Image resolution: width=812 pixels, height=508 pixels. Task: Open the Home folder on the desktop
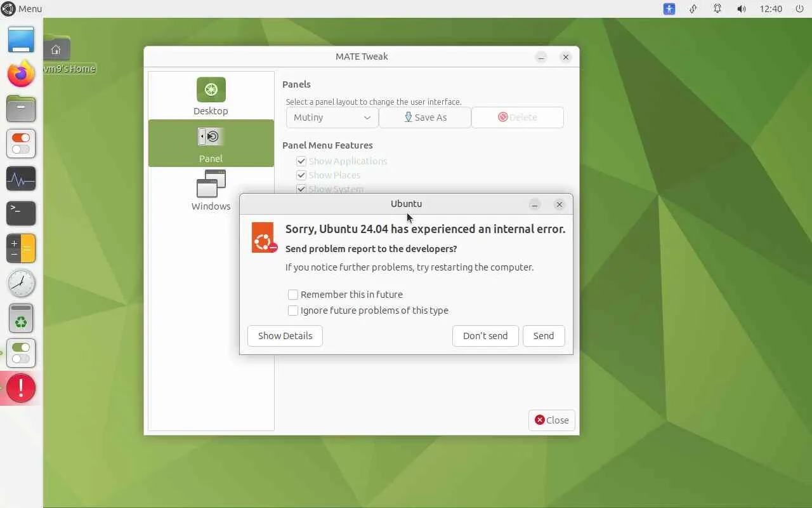point(56,55)
